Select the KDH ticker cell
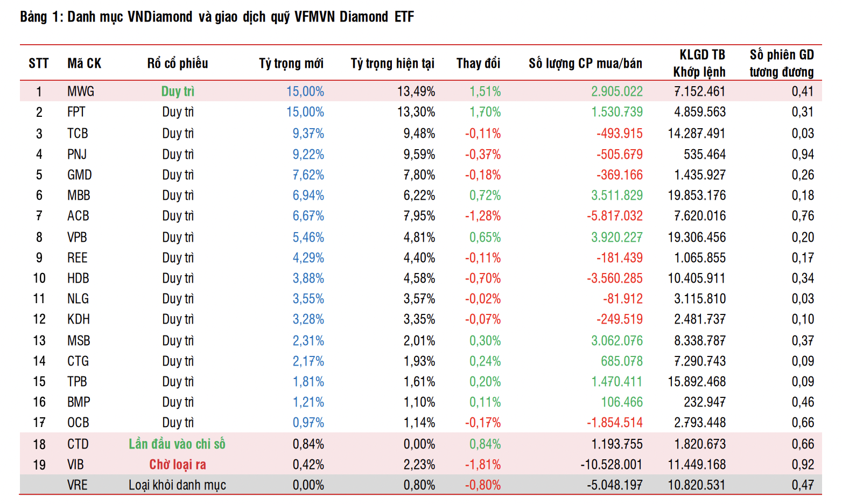Viewport: 842px width, 504px height. (79, 319)
